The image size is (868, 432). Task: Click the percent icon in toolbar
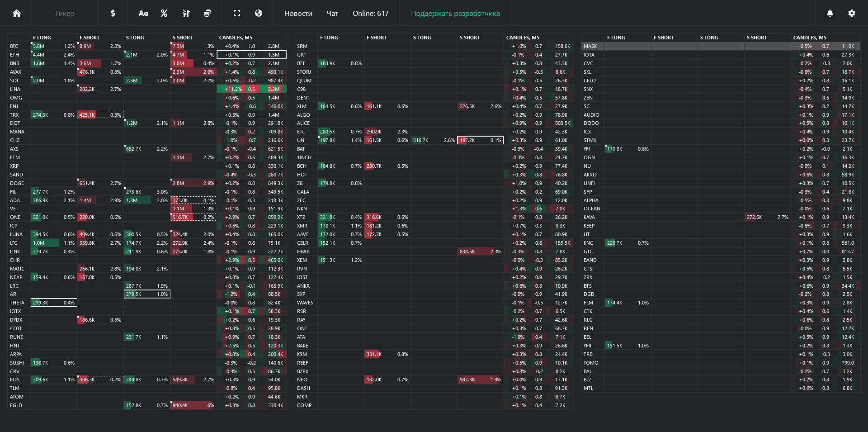[x=164, y=13]
